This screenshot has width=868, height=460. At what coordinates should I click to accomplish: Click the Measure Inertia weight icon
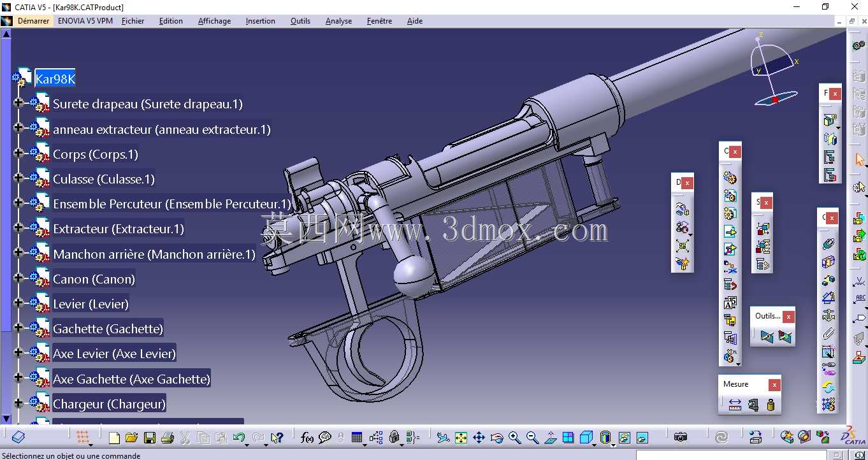point(770,405)
